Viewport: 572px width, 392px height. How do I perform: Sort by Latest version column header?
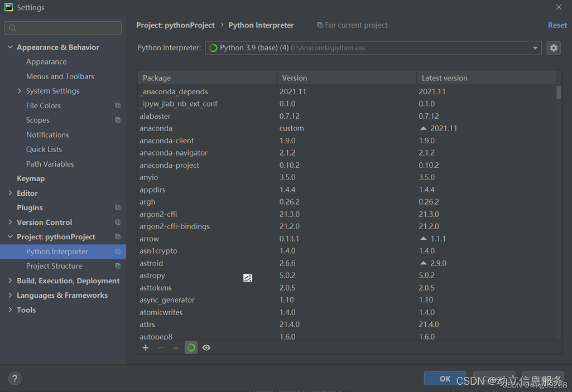coord(486,78)
